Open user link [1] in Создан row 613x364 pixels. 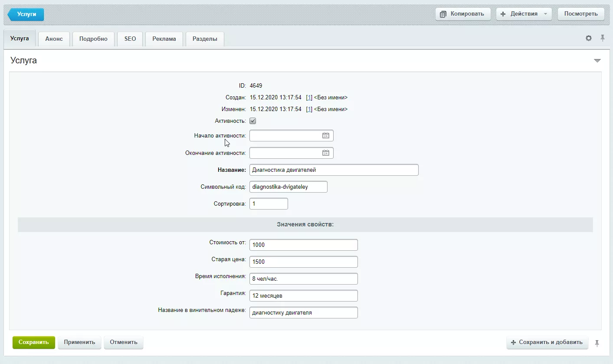coord(309,98)
